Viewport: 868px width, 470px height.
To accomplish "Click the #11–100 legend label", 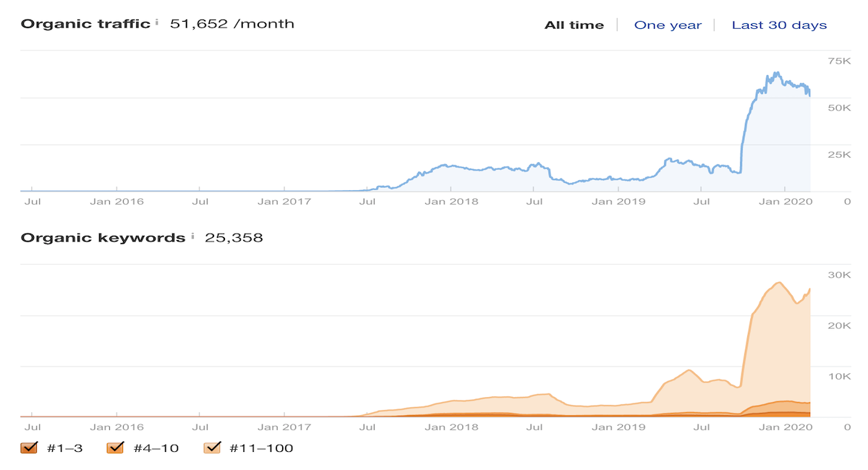I will point(261,448).
